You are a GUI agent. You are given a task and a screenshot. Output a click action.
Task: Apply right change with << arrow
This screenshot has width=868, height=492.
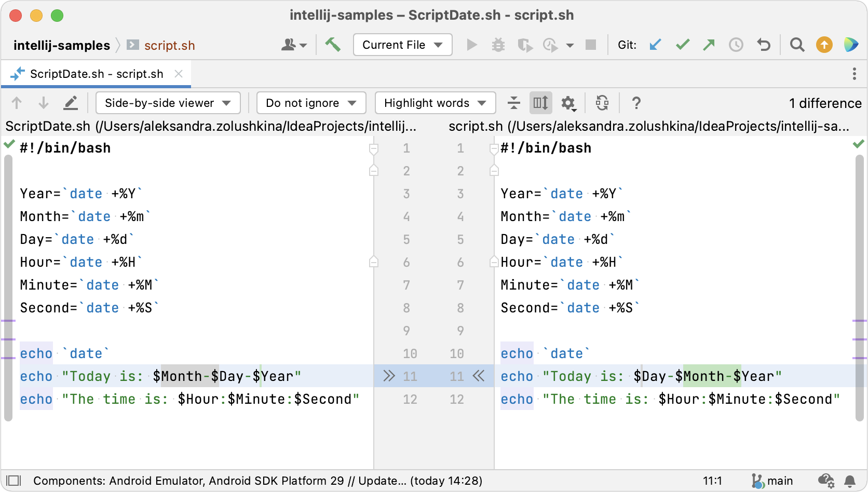click(x=479, y=376)
